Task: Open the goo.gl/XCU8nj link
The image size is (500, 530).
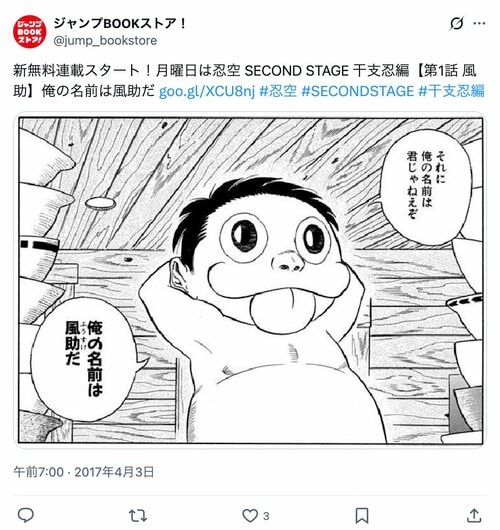Action: 207,91
